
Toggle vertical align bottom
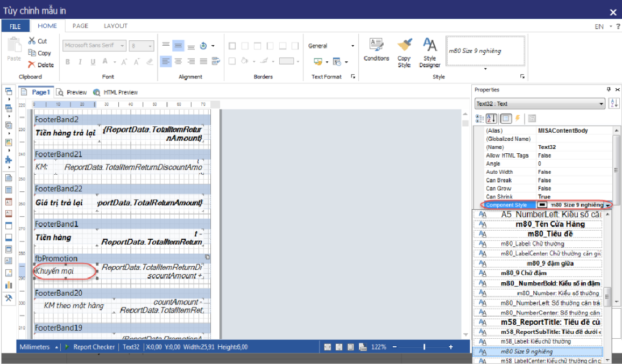point(191,46)
